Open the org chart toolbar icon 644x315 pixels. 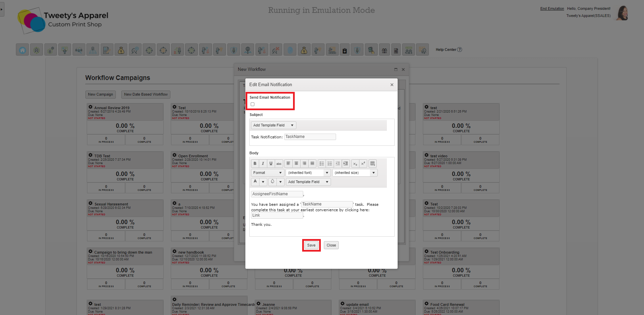93,50
